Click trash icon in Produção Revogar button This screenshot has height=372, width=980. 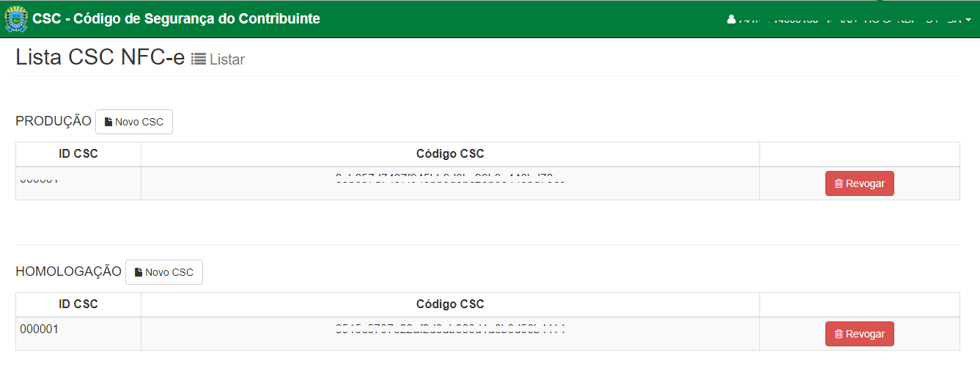tap(839, 183)
